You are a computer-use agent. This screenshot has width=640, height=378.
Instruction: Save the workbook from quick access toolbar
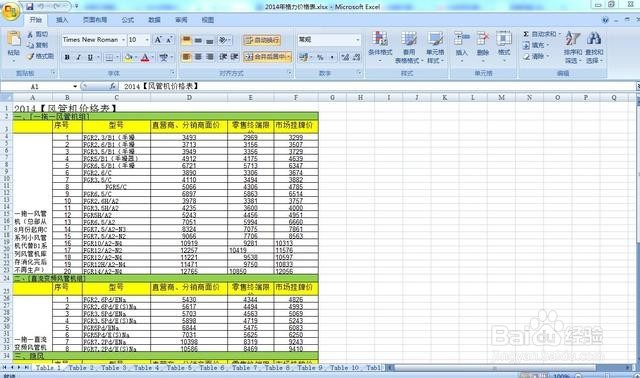(x=30, y=7)
